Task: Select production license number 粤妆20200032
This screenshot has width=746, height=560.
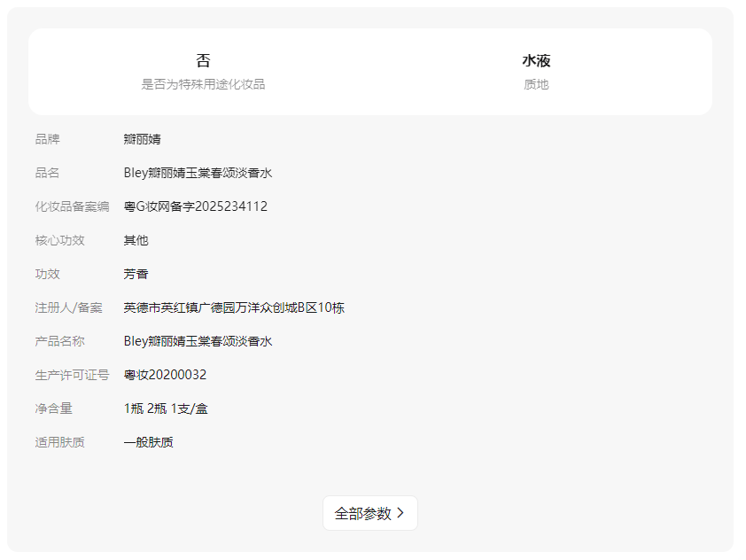Action: coord(165,375)
